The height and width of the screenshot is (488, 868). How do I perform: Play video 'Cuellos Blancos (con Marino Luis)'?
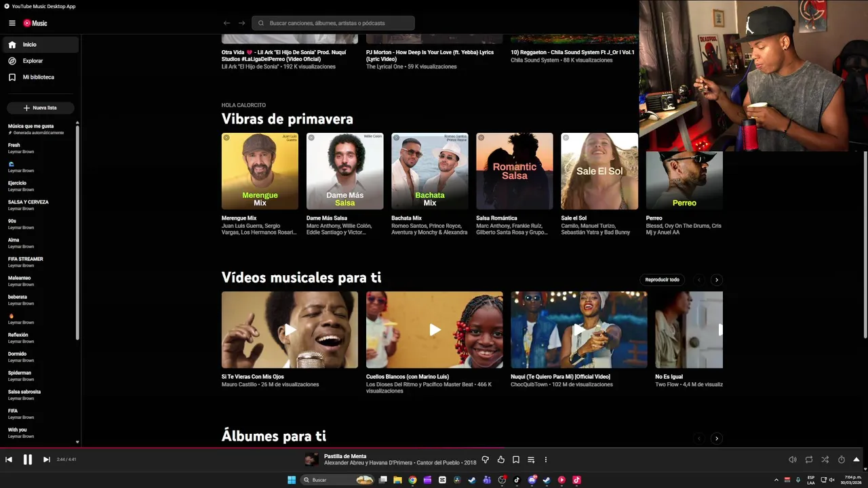435,330
